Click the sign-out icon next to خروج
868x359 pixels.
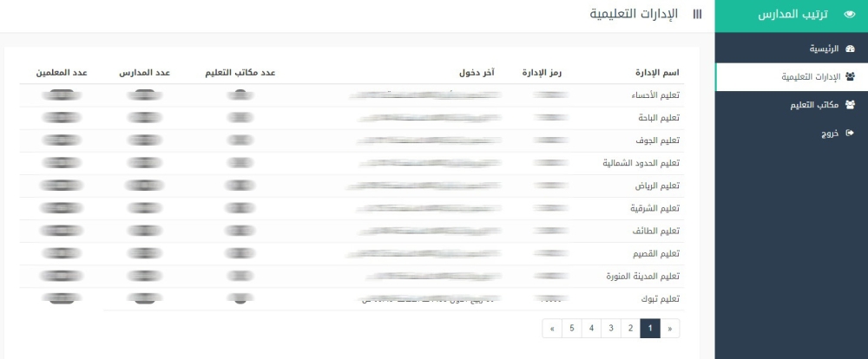[x=850, y=133]
